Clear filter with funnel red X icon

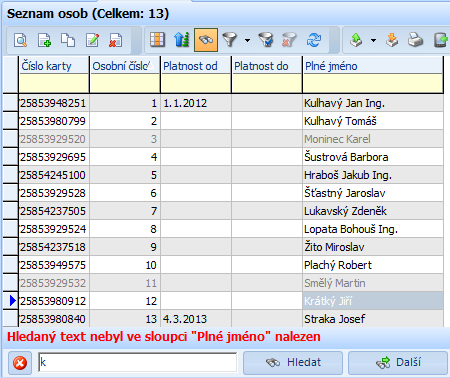tap(289, 40)
